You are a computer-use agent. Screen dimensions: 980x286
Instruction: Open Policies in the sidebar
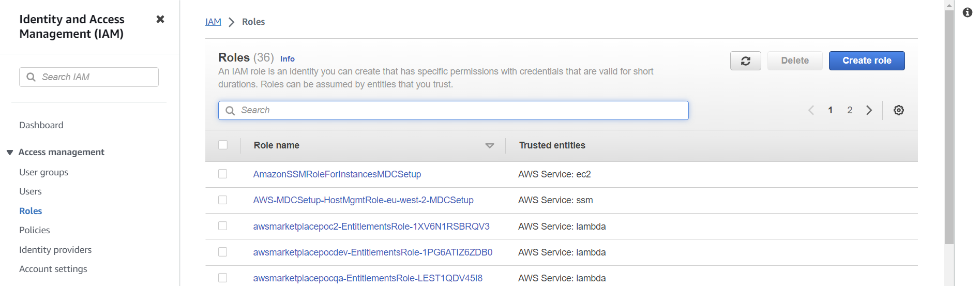(x=35, y=230)
